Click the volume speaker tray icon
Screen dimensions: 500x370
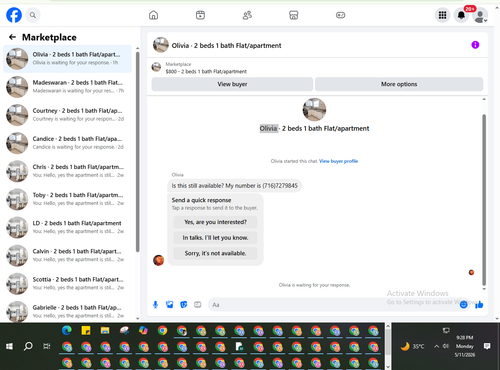446,346
